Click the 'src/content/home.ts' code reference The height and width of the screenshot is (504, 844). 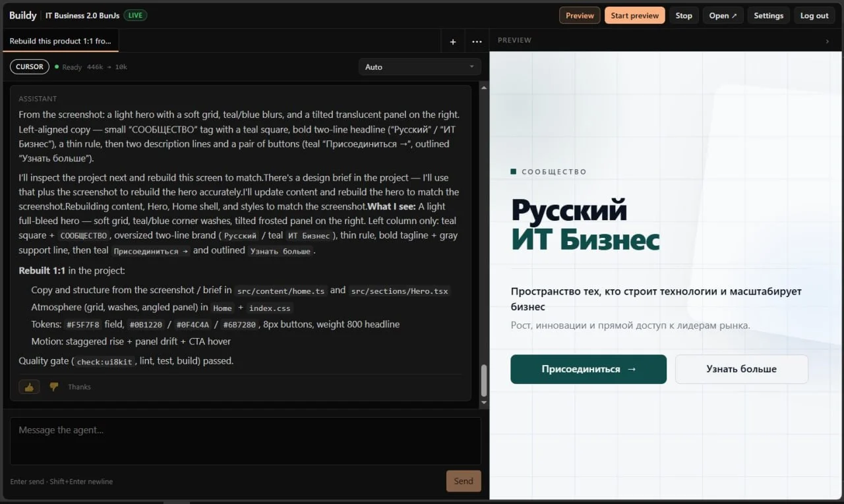(x=280, y=291)
